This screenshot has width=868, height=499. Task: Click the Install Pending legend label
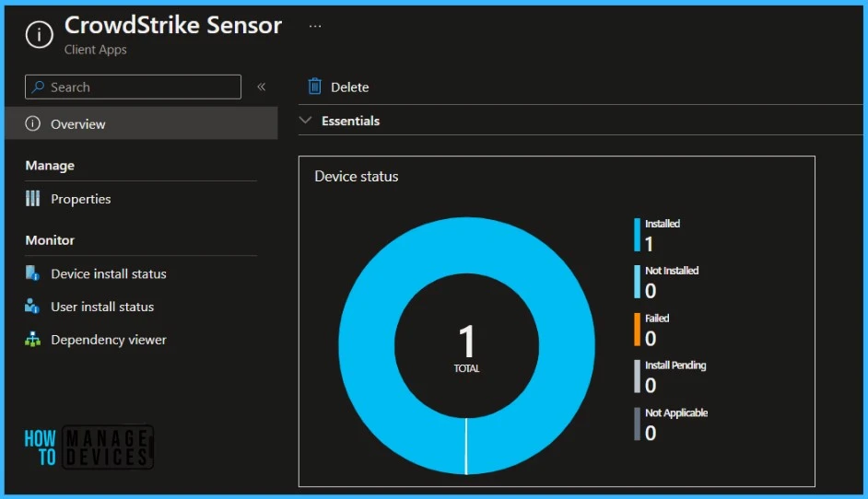click(x=675, y=366)
